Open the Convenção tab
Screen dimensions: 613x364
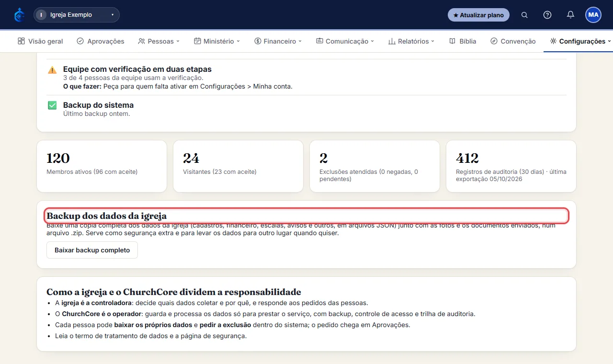[513, 41]
